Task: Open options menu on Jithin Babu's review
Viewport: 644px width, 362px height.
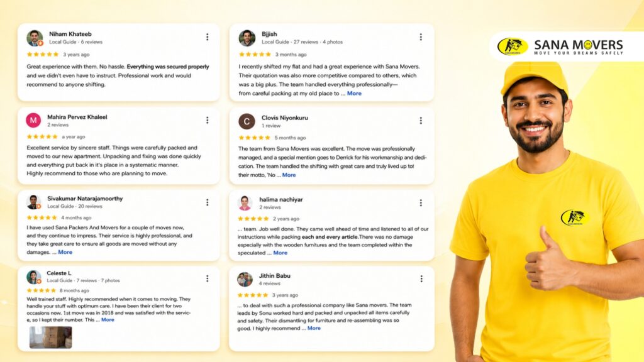Action: click(421, 278)
